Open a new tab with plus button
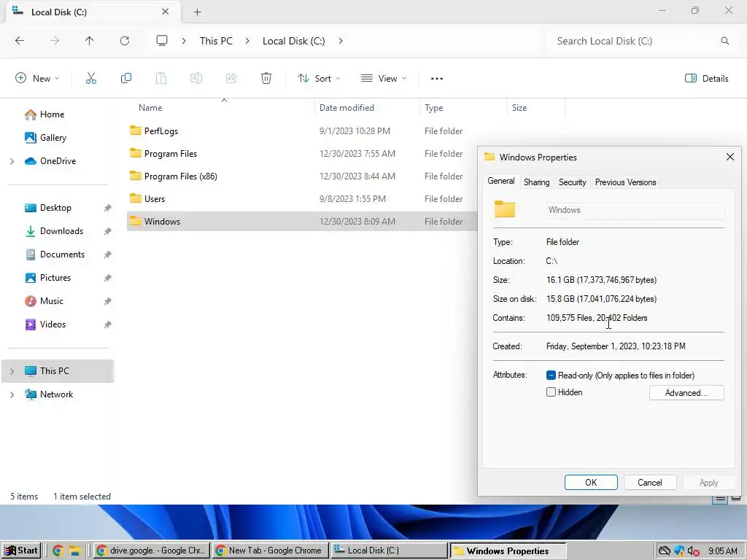 pos(197,12)
